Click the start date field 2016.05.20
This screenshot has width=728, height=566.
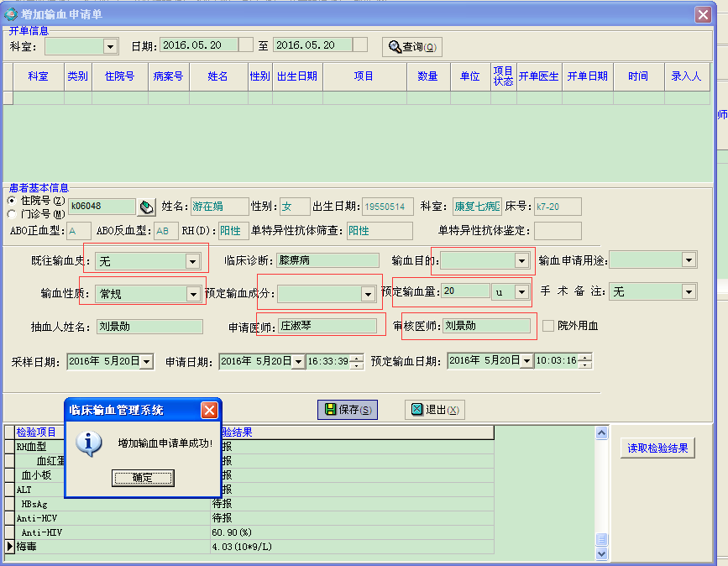200,45
